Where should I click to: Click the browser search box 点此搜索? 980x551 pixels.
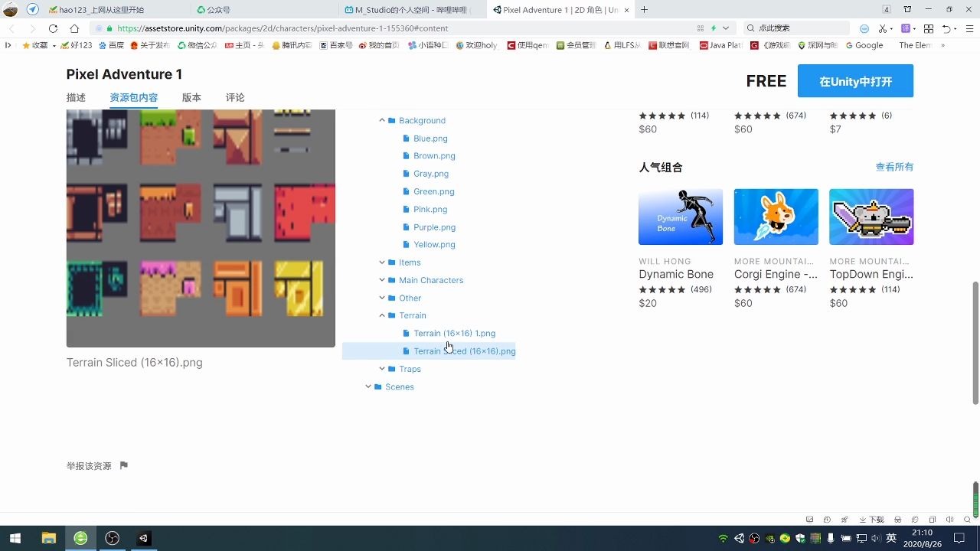click(x=796, y=28)
